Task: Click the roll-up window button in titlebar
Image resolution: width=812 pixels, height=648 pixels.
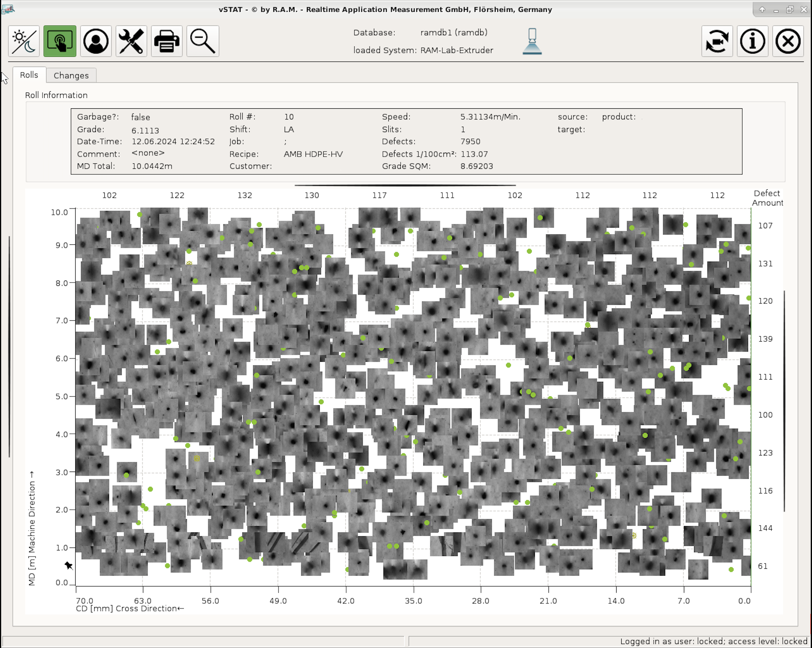Action: coord(762,10)
